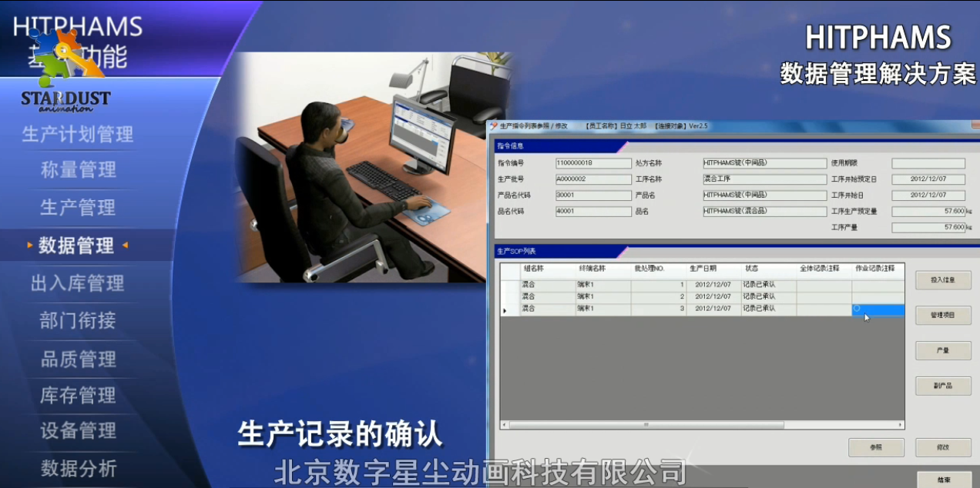Select the 端末1 cell in batch 2 row
This screenshot has width=980, height=488.
click(603, 297)
